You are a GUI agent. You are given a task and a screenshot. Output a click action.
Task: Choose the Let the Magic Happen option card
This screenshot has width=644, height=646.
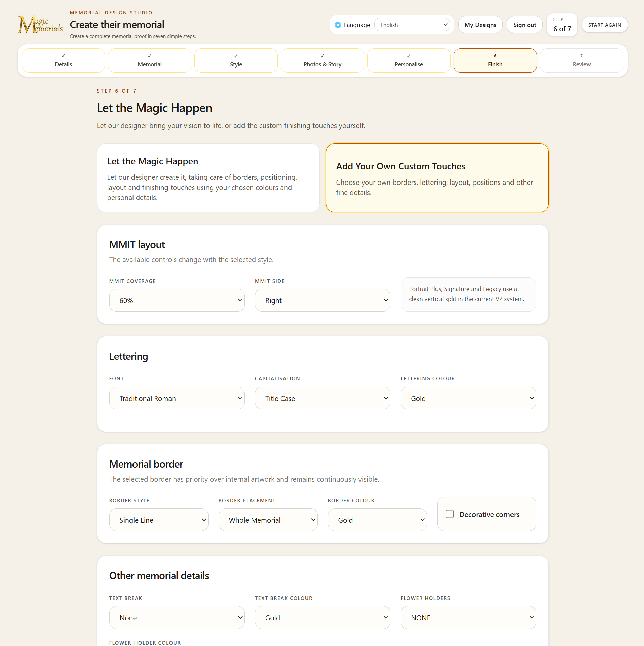click(x=208, y=178)
